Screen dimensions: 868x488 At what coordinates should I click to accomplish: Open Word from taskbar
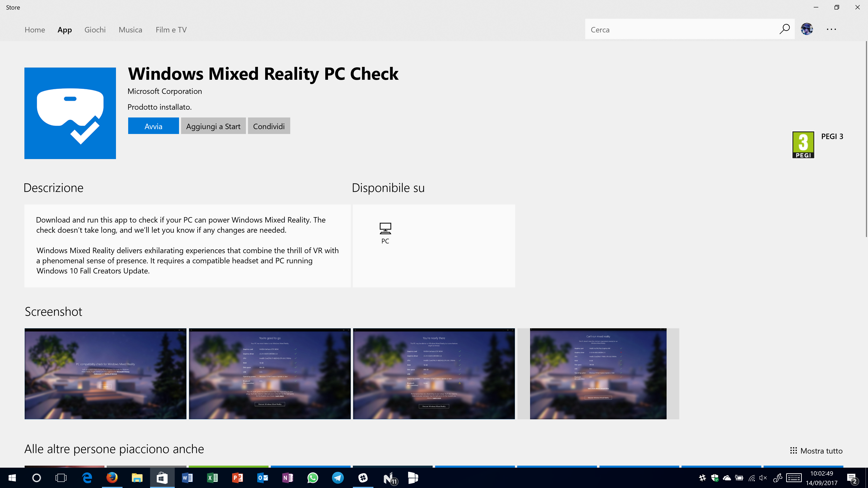tap(187, 478)
